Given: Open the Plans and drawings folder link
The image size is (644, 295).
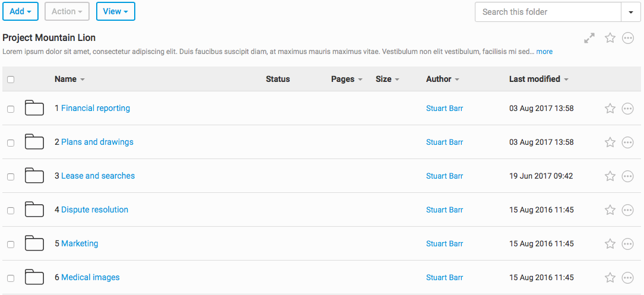Looking at the screenshot, I should 97,142.
